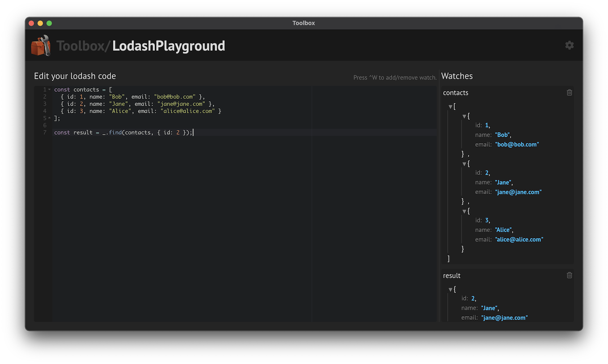Click the "alice@alice.com" value in contacts watch
Viewport: 608px width, 364px height.
point(519,239)
